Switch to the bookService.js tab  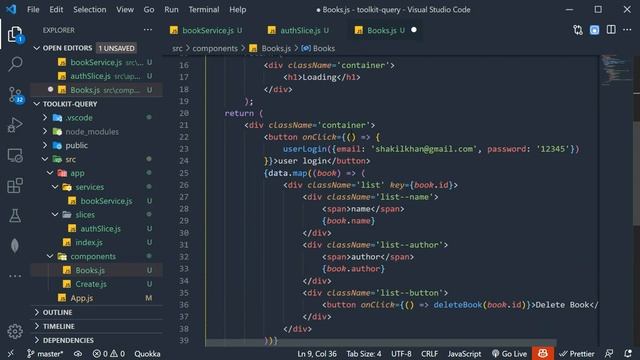click(208, 30)
